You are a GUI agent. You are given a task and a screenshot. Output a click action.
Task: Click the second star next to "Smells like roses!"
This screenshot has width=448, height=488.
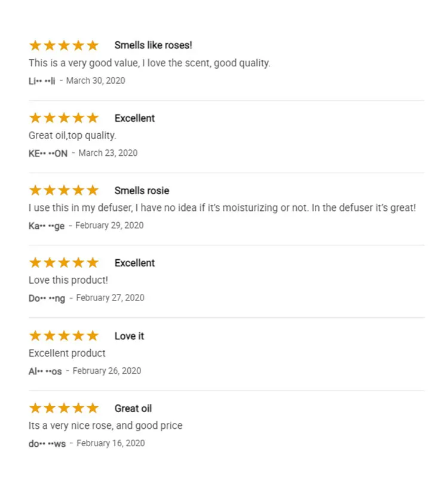(50, 45)
